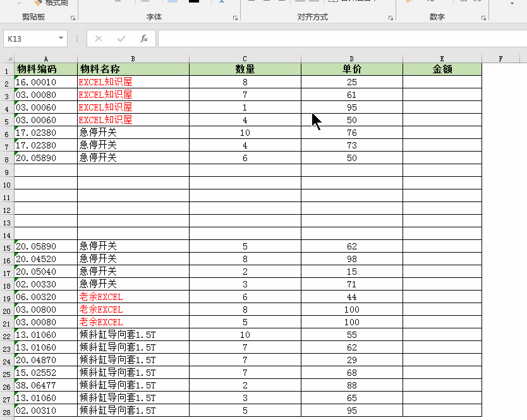
Task: Open the 剪贴板 group dialog launcher
Action: 73,18
